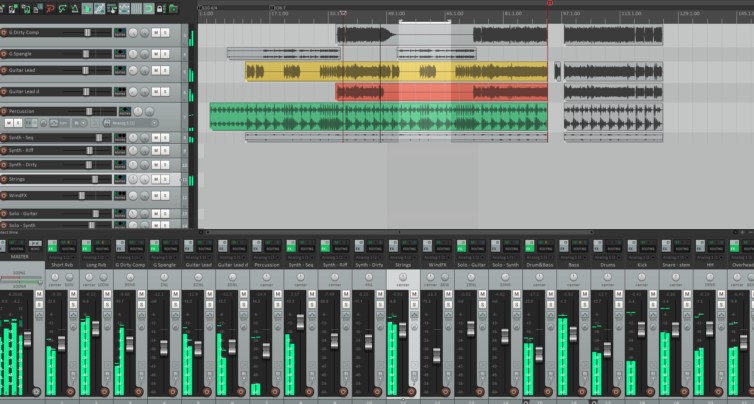Mute the G Dirty Comp track
Viewport: 754px width, 404px height.
tap(156, 33)
